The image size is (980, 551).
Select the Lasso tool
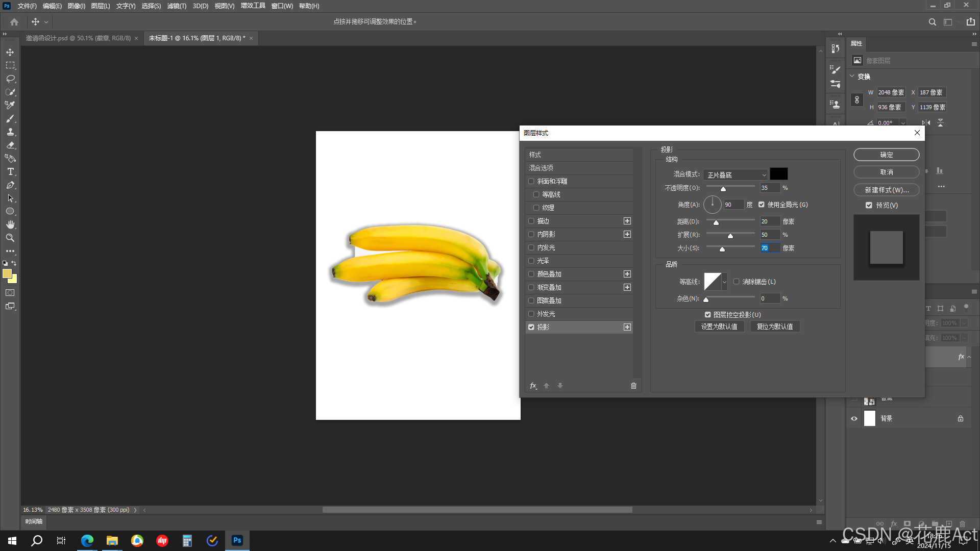click(10, 79)
